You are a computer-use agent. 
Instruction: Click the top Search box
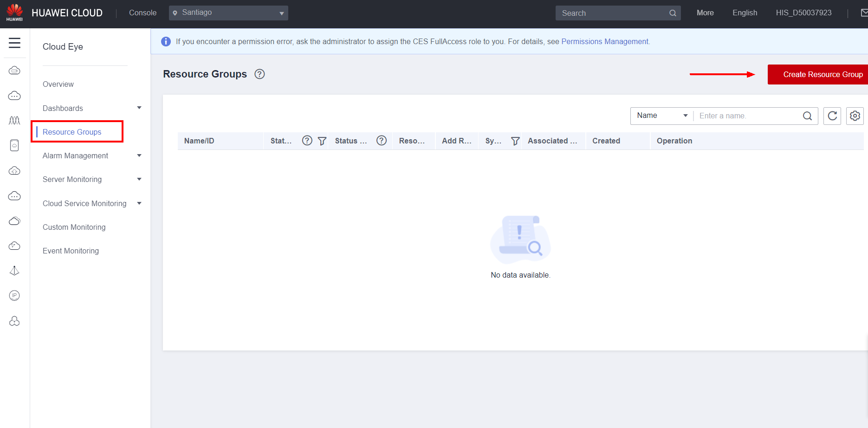(x=613, y=13)
